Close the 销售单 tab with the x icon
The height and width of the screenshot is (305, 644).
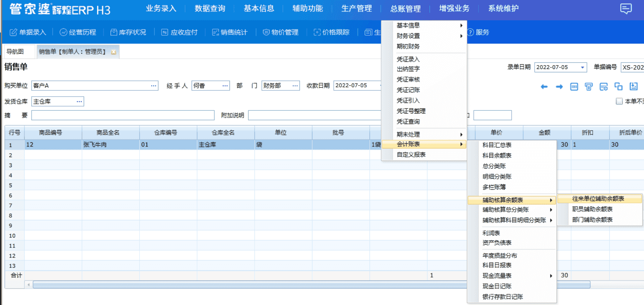coord(114,52)
